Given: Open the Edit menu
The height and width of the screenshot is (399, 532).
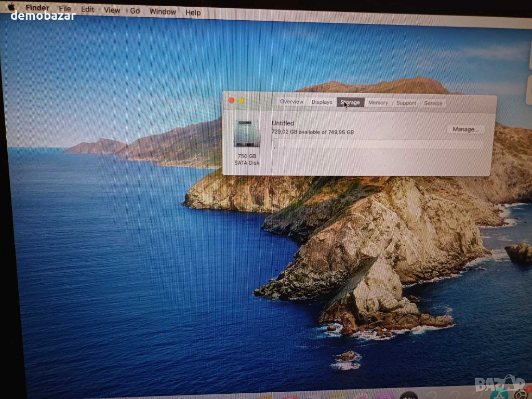Looking at the screenshot, I should tap(87, 9).
